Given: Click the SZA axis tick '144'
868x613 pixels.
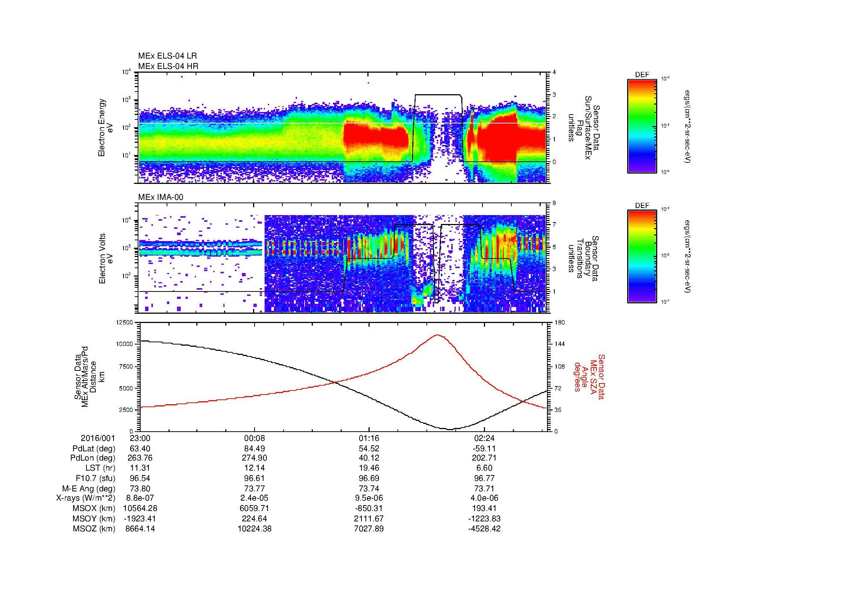Looking at the screenshot, I should [559, 344].
